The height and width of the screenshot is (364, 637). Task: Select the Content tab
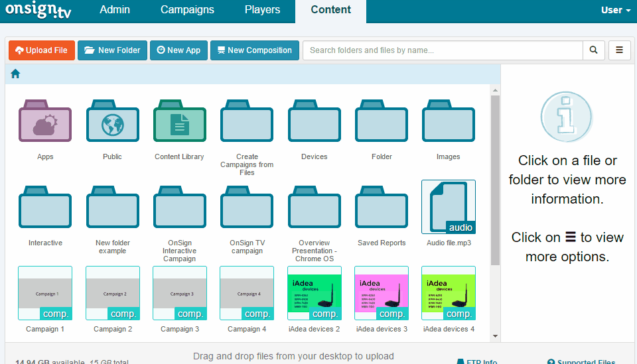tap(330, 11)
